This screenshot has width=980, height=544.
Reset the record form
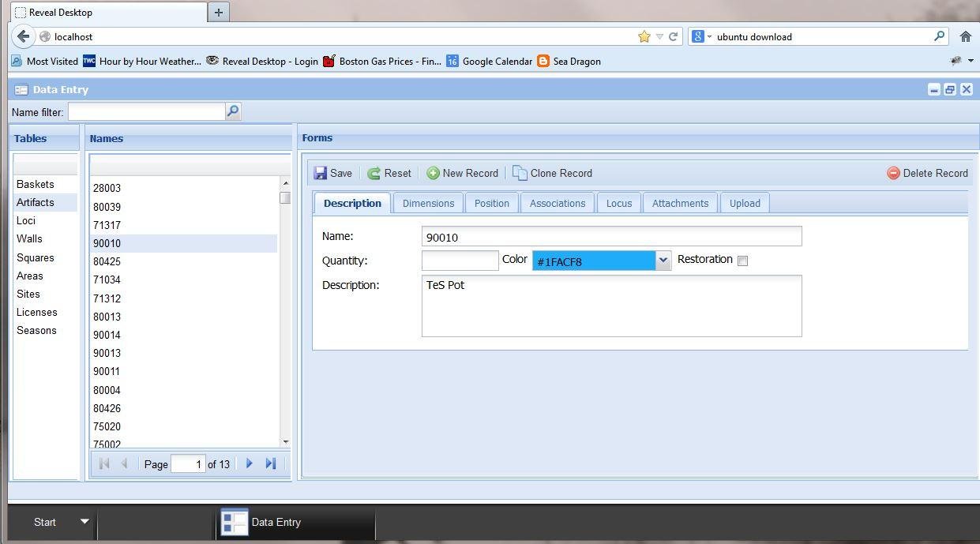(391, 173)
